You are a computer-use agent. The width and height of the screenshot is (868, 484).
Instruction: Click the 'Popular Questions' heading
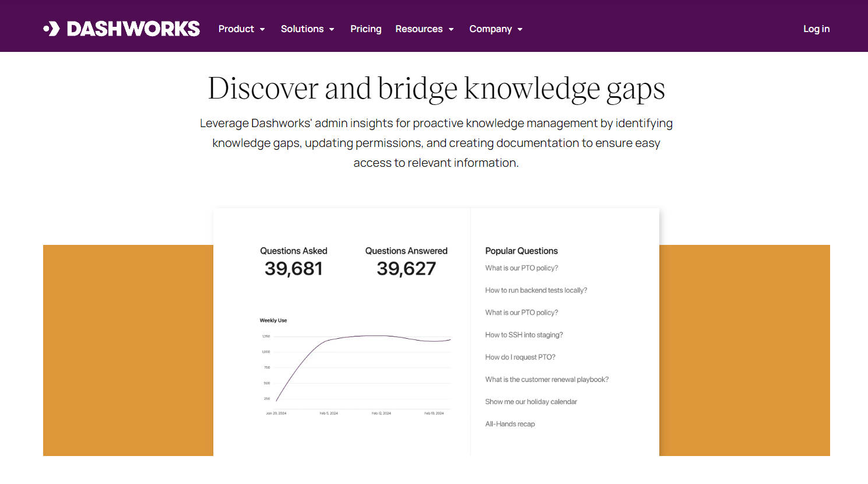click(521, 251)
